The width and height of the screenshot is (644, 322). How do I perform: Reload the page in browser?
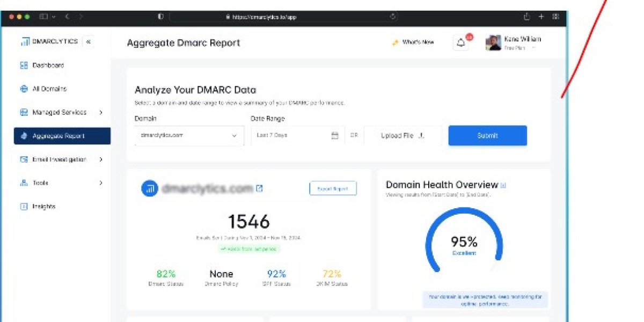(x=393, y=17)
